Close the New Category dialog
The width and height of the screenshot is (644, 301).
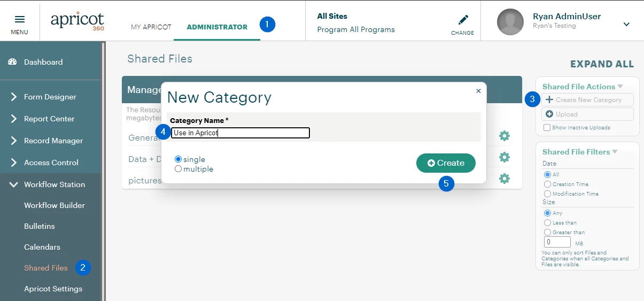click(478, 91)
